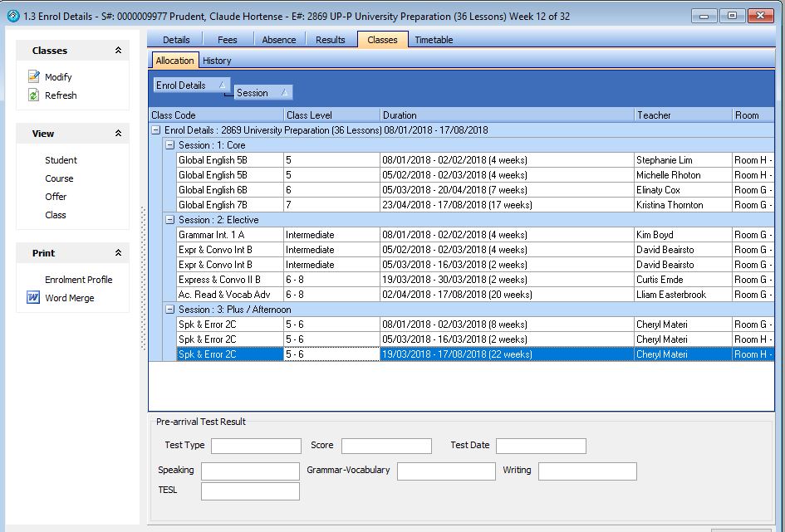Click the green Refresh icon

34,95
